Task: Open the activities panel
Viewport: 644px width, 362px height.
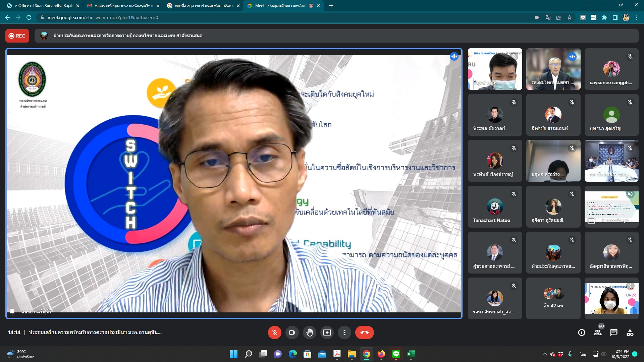Action: point(630,333)
